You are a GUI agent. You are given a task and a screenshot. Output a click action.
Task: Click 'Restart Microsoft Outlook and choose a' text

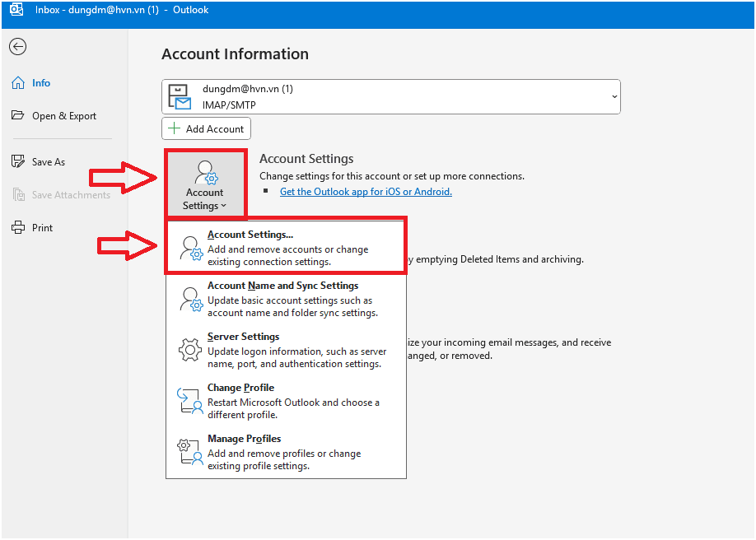click(293, 403)
